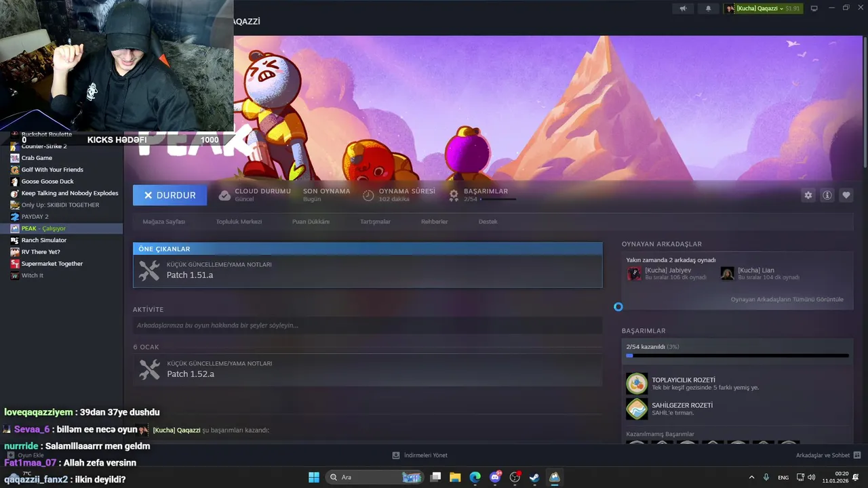Image resolution: width=868 pixels, height=488 pixels.
Task: Stop the game with the DURDUR button
Action: [170, 195]
